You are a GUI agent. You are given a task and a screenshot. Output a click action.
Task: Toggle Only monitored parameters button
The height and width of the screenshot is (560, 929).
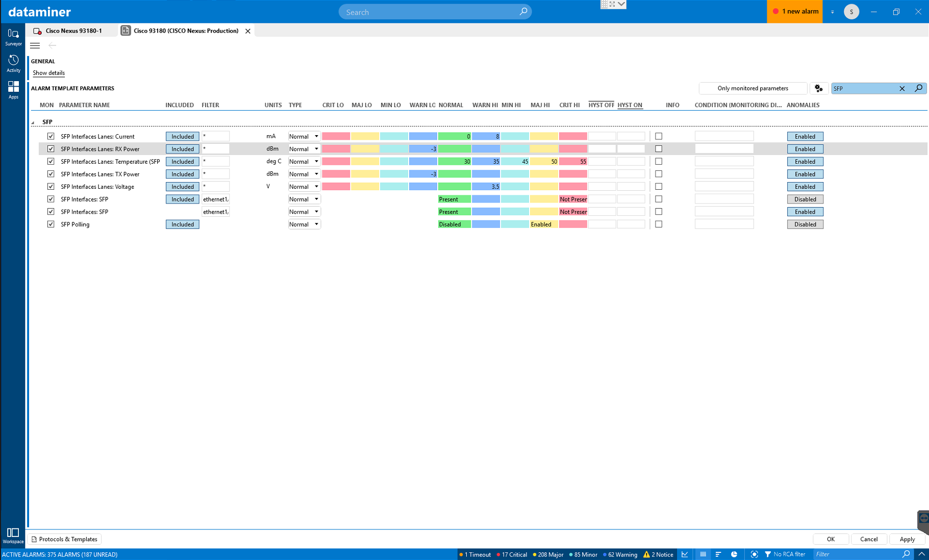tap(752, 88)
